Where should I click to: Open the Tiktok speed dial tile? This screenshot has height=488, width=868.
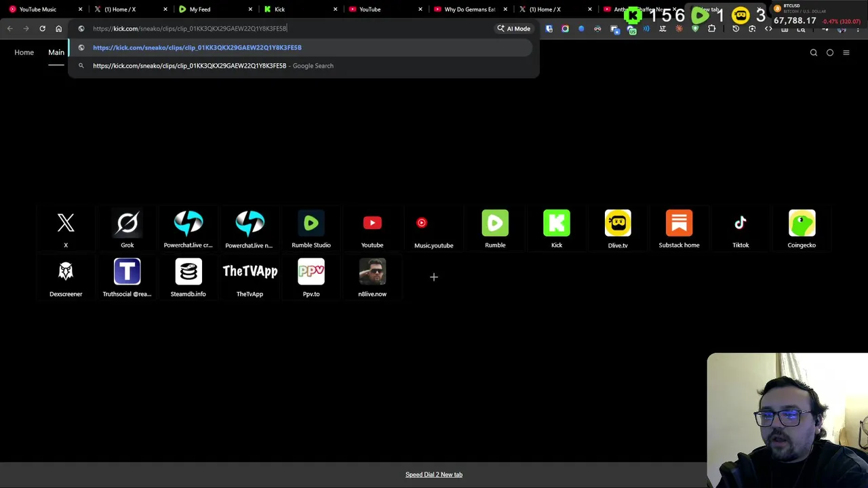click(x=741, y=229)
